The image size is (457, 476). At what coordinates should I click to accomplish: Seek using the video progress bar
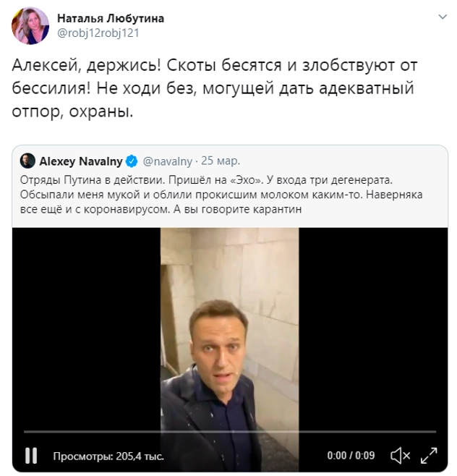[230, 431]
